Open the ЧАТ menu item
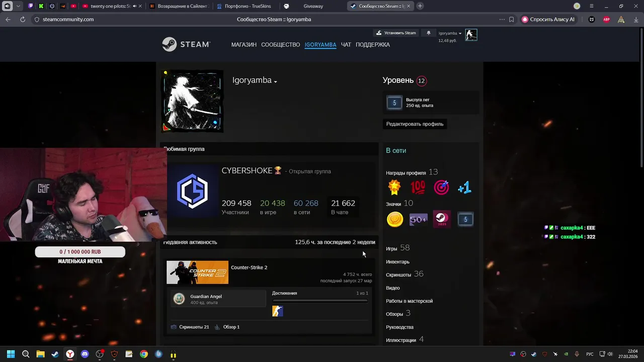The image size is (644, 362). point(346,45)
